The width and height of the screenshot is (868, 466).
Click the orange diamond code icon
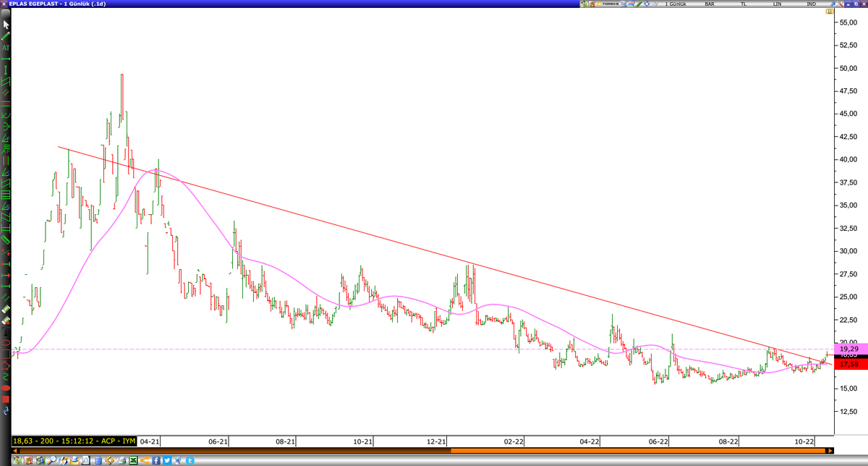(x=109, y=460)
